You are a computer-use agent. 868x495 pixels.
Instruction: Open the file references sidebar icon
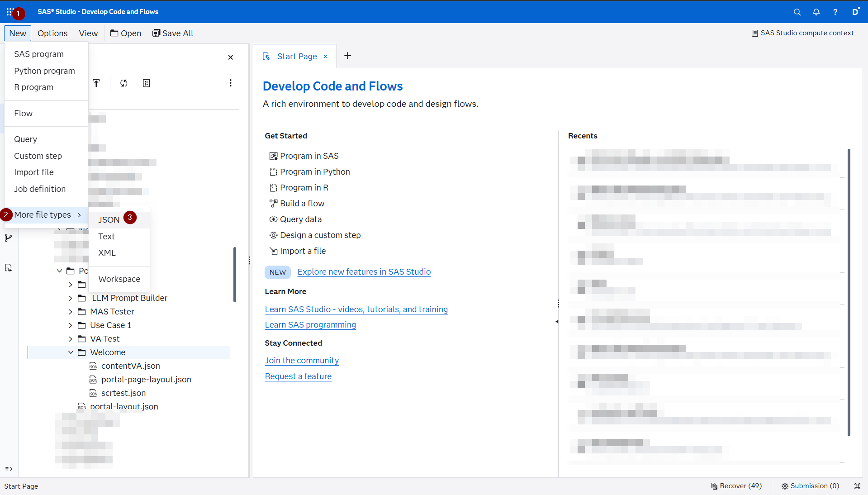tap(8, 267)
